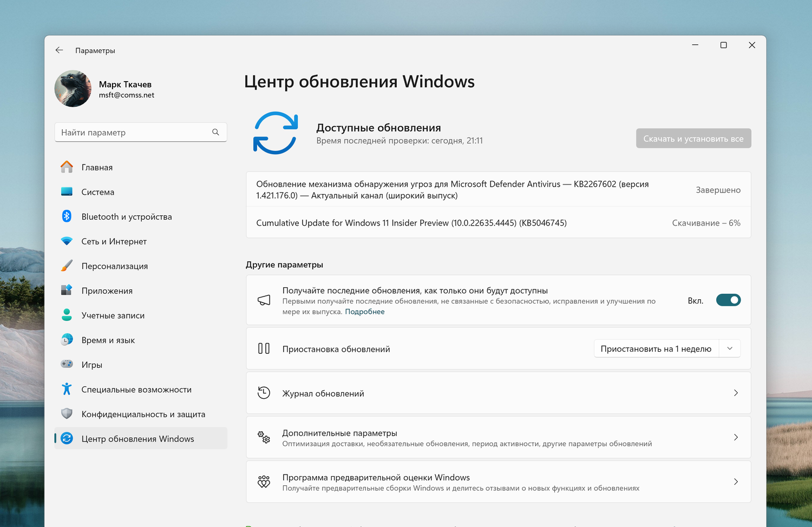
Task: Click Время последней проверки text
Action: [x=400, y=141]
